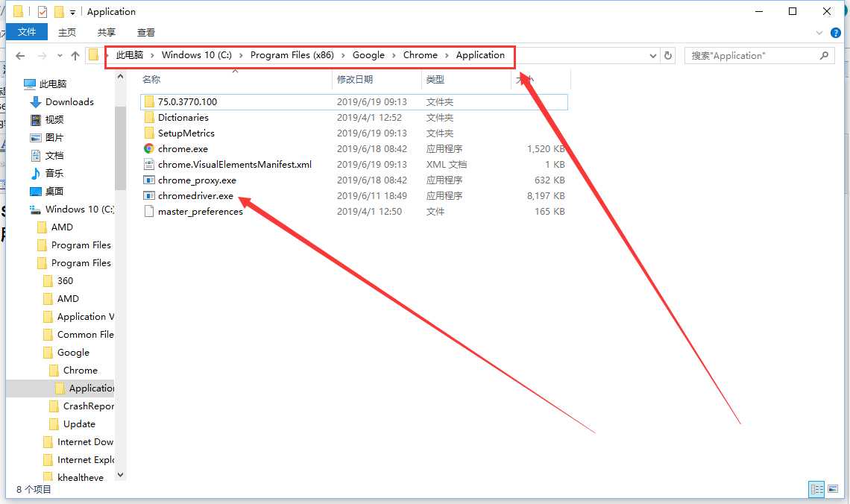Click Chrome breadcrumb segment
The width and height of the screenshot is (850, 504).
(x=420, y=54)
